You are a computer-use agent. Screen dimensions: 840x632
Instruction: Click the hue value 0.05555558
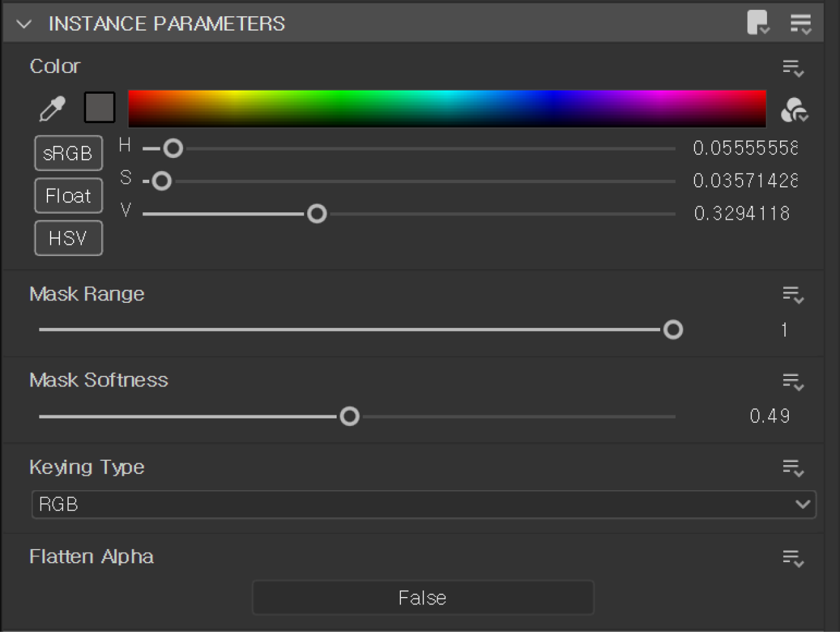[x=745, y=148]
